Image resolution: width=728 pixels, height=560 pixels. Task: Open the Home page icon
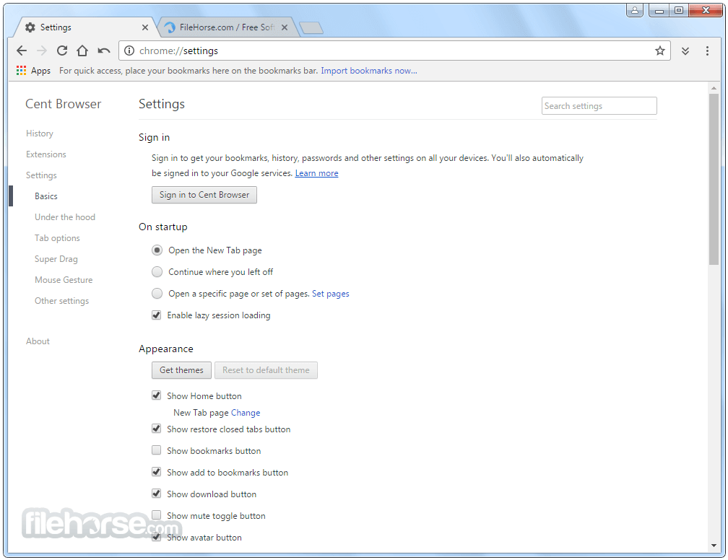82,51
